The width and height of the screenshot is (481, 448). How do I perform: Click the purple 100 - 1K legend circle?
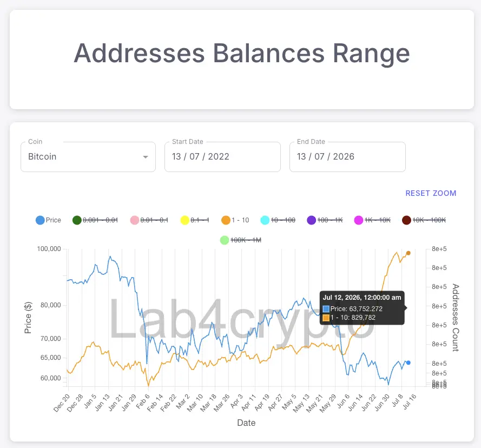(311, 220)
